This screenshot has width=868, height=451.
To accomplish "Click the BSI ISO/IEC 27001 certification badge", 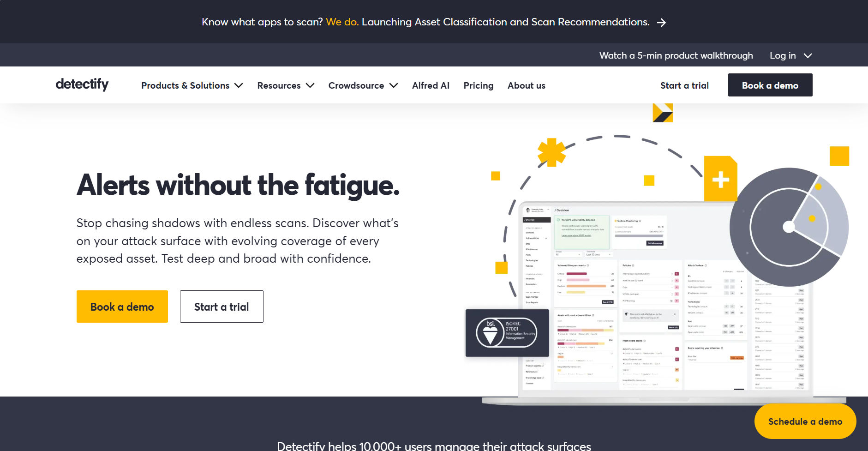I will (x=507, y=333).
